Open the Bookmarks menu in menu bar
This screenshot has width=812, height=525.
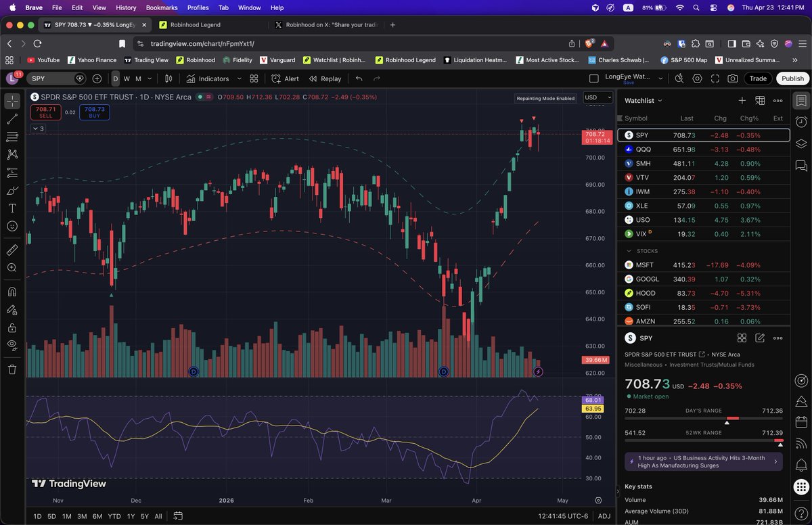(162, 7)
